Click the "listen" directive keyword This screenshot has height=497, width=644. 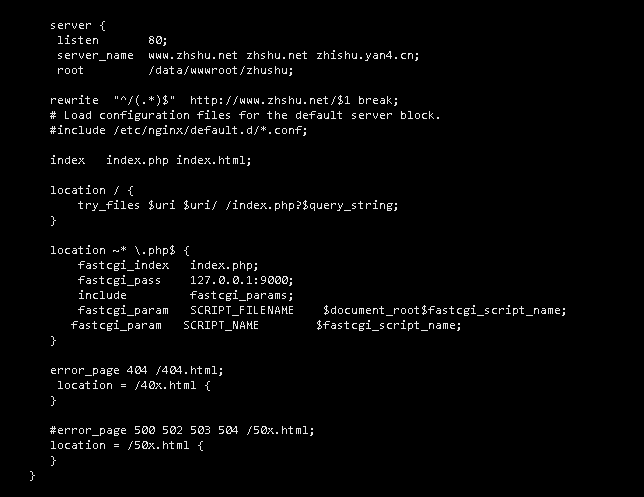[x=77, y=39]
